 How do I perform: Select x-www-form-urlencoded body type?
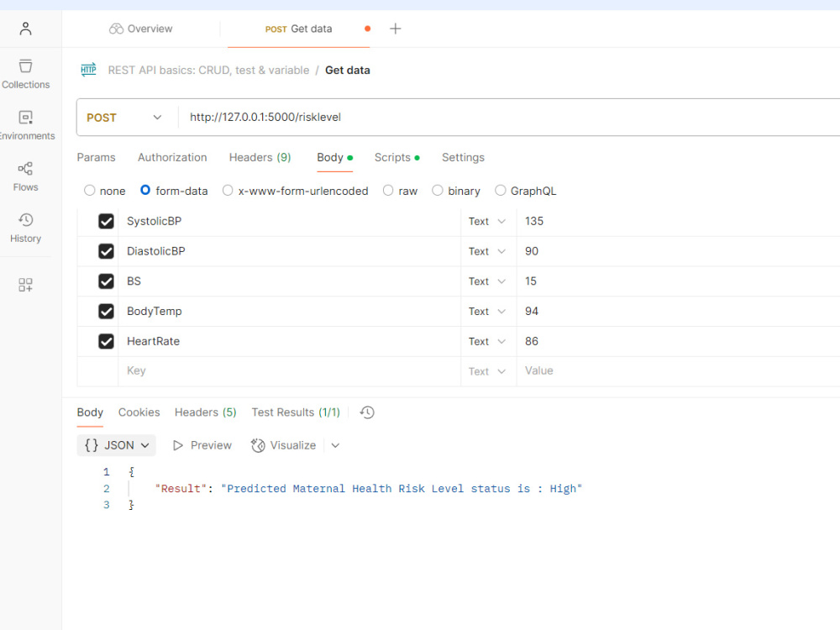[228, 191]
